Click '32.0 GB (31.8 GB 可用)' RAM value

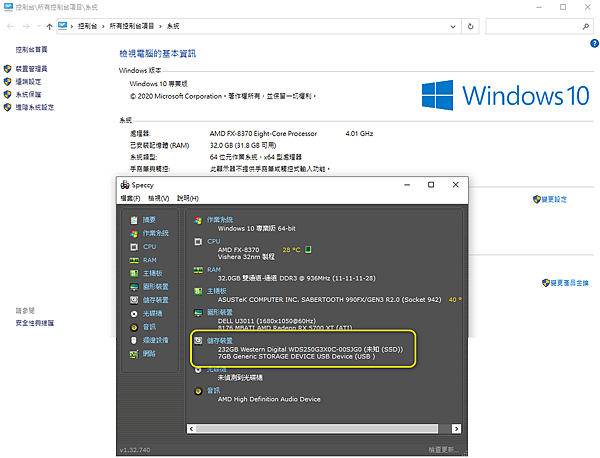[243, 145]
